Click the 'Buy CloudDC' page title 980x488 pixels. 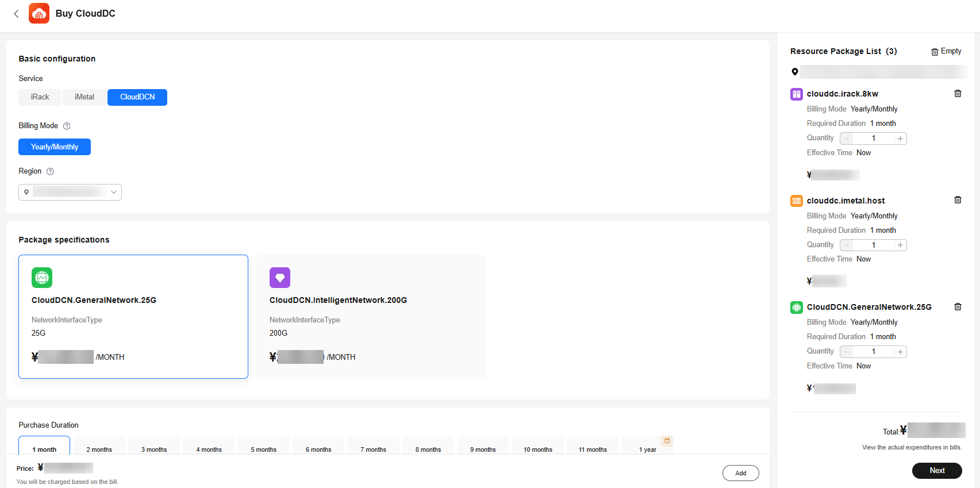coord(86,13)
